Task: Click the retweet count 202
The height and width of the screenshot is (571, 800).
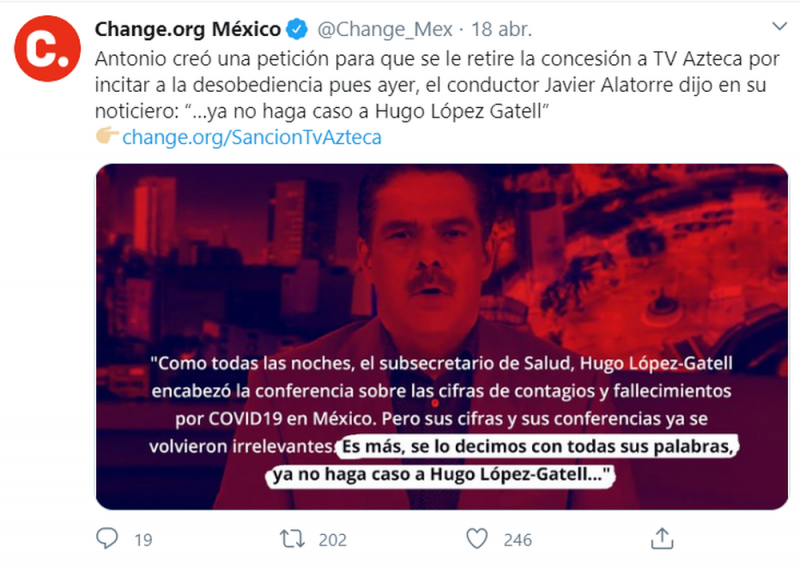Action: coord(333,540)
